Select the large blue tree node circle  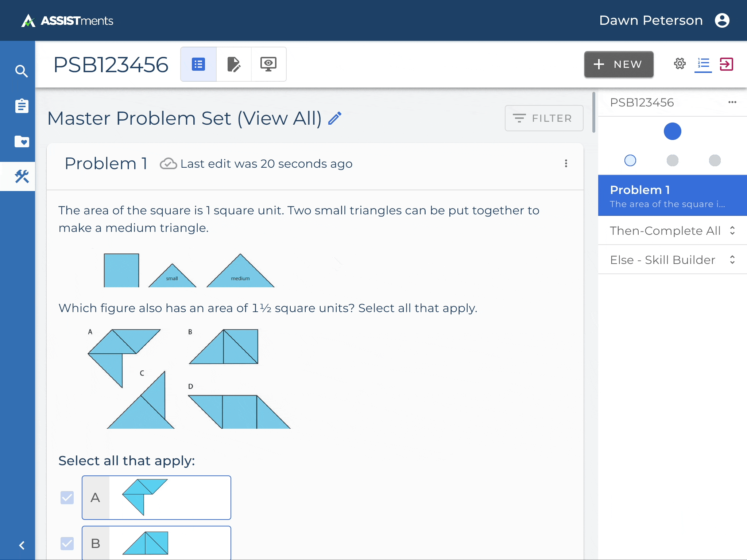pyautogui.click(x=672, y=131)
